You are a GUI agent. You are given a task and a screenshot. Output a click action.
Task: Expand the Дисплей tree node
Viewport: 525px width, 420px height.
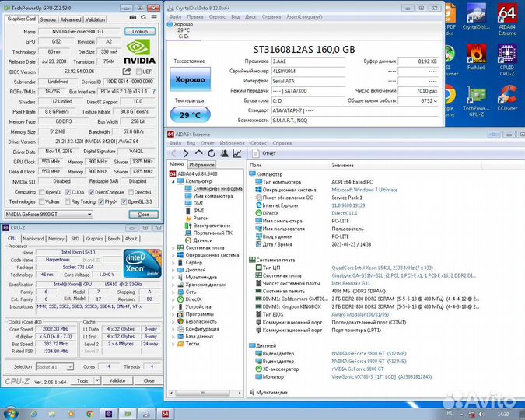(173, 271)
